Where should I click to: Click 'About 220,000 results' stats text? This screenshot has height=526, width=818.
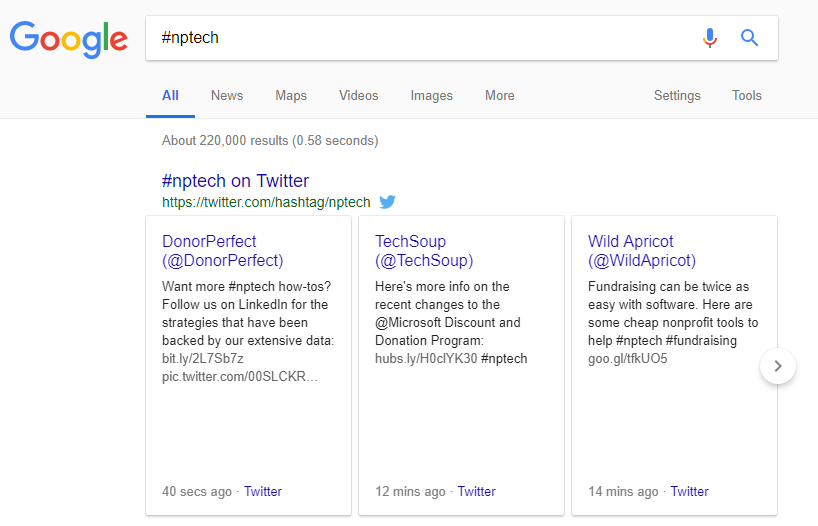point(270,141)
